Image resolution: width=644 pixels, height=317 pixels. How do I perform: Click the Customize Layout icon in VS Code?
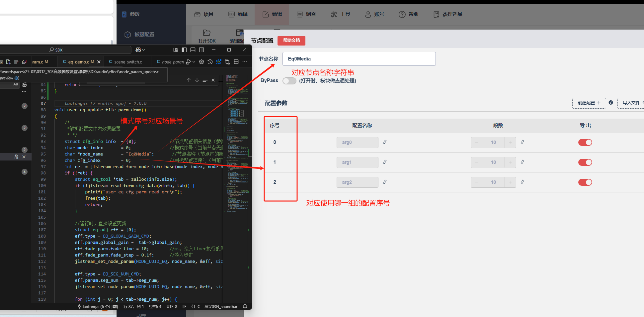pyautogui.click(x=176, y=50)
